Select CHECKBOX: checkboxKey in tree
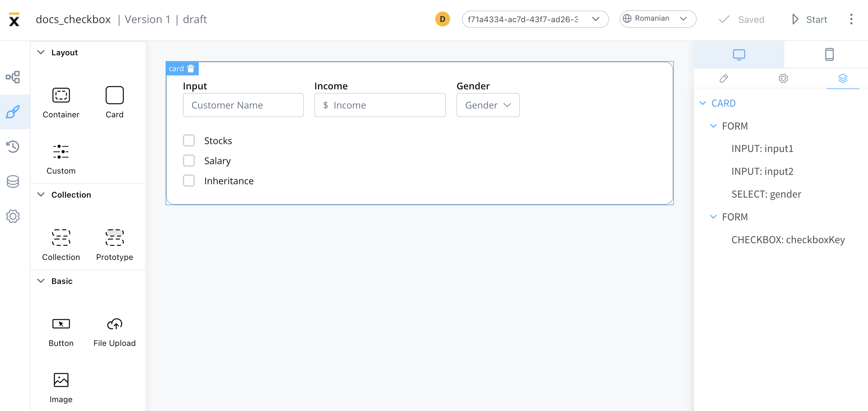 788,240
